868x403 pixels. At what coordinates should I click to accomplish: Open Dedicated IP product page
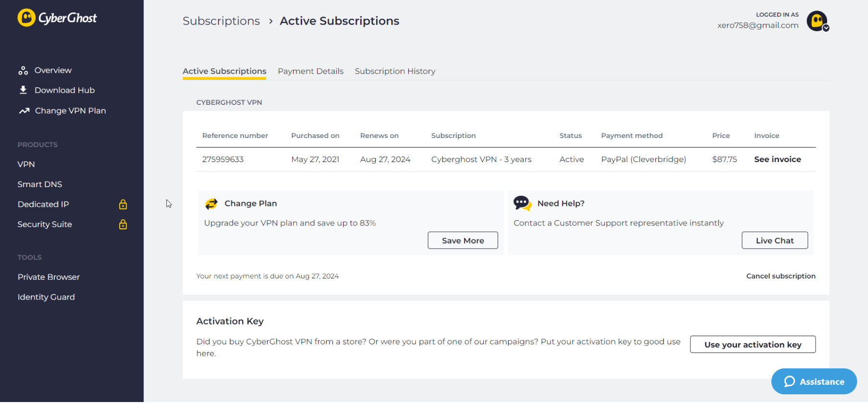(x=43, y=204)
